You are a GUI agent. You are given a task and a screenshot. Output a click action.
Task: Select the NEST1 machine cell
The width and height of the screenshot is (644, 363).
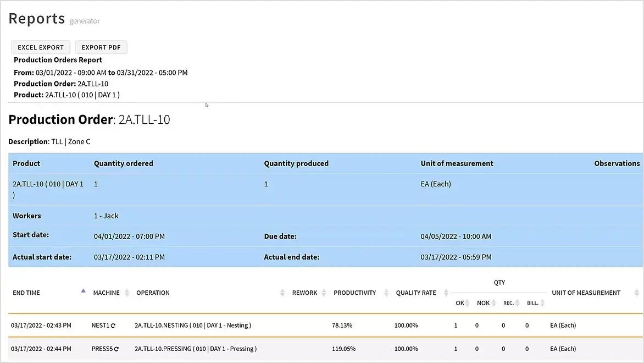[100, 325]
